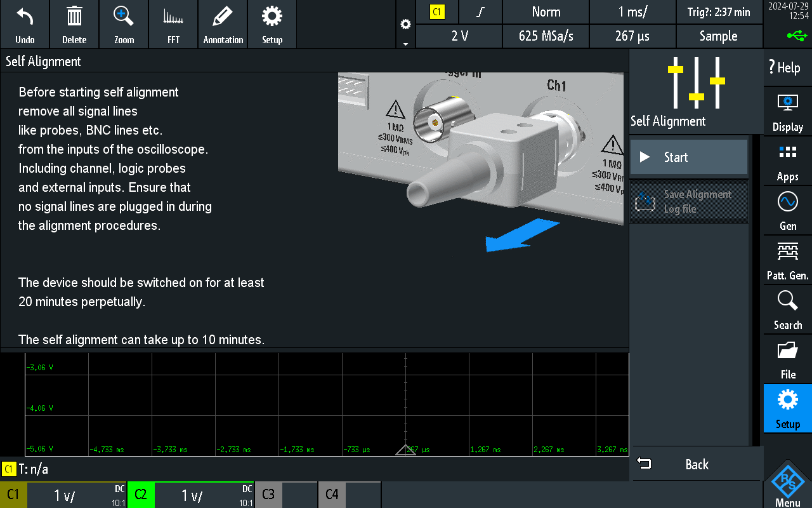Open the Help icon

[x=788, y=67]
